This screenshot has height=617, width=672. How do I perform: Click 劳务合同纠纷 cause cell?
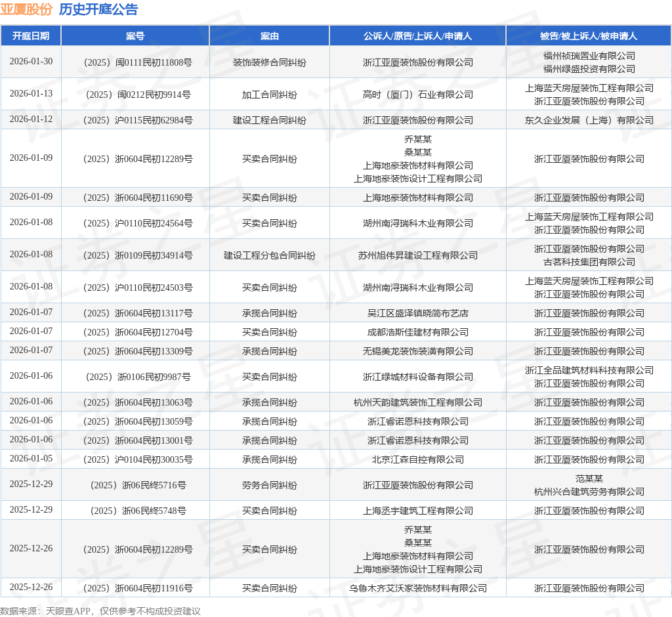(270, 485)
